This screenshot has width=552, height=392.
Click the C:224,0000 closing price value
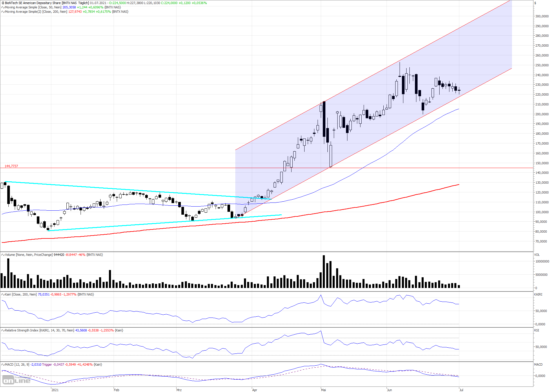coord(169,3)
